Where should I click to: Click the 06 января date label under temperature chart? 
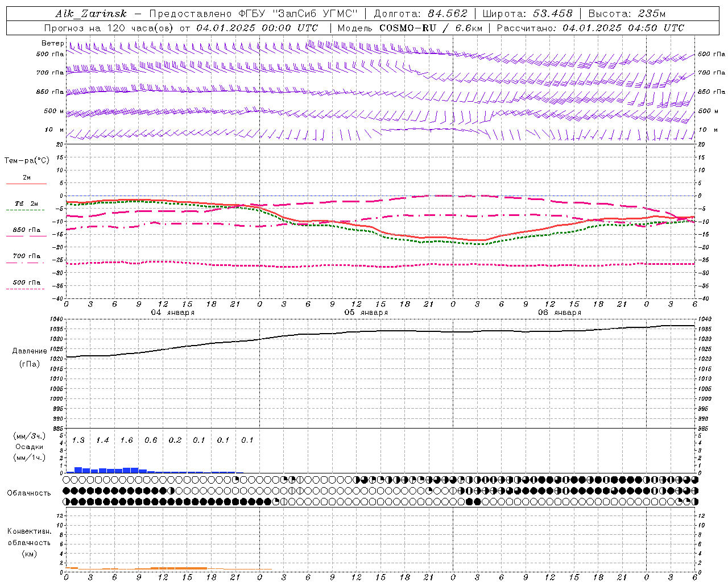point(560,313)
